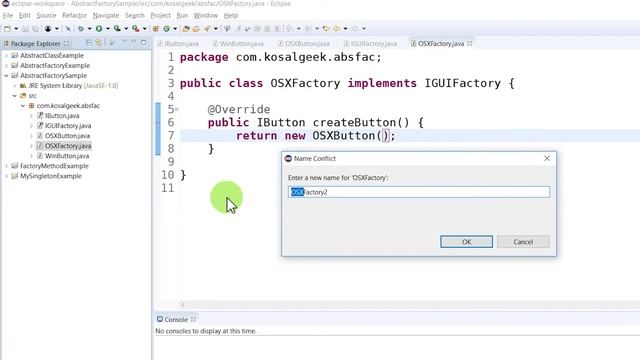This screenshot has height=360, width=640.
Task: Open the Window menu
Action: [205, 16]
